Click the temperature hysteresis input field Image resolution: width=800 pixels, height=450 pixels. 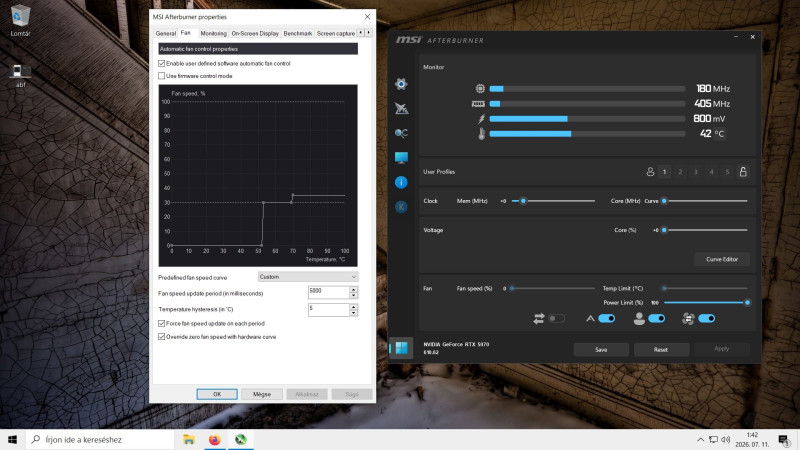pyautogui.click(x=329, y=310)
